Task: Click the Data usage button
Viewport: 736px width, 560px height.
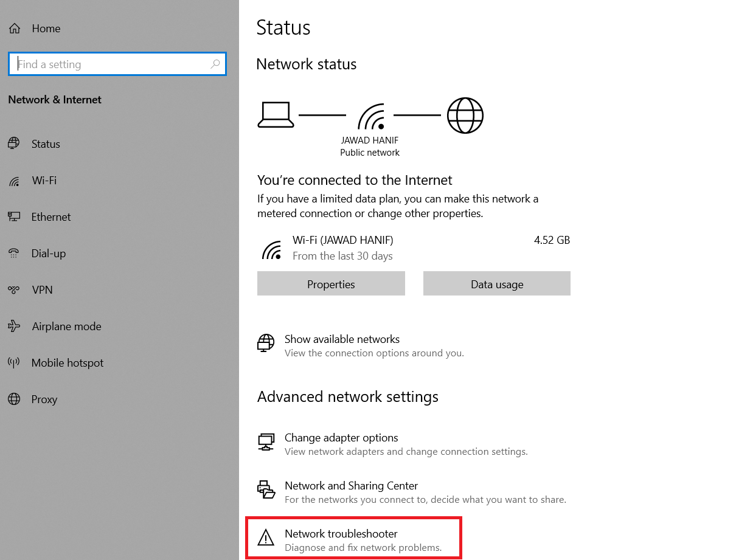Action: click(497, 284)
